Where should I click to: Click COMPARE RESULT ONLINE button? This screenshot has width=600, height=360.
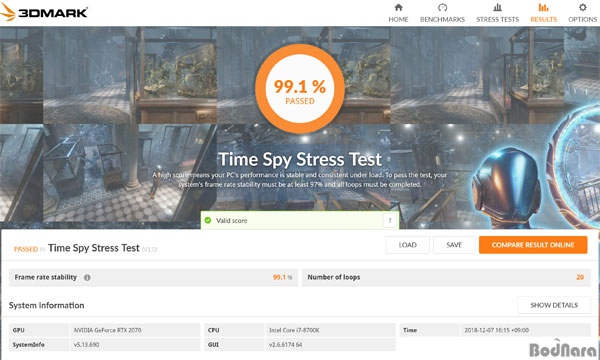(533, 245)
